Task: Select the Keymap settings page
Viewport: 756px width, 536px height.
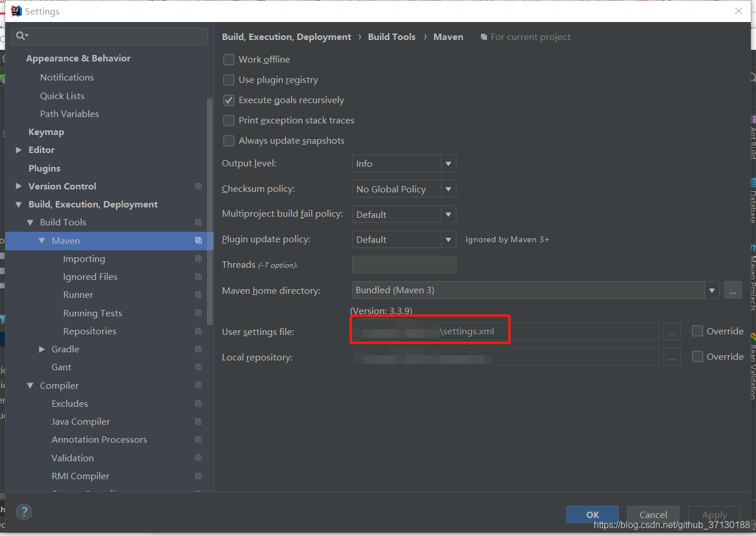Action: point(46,132)
